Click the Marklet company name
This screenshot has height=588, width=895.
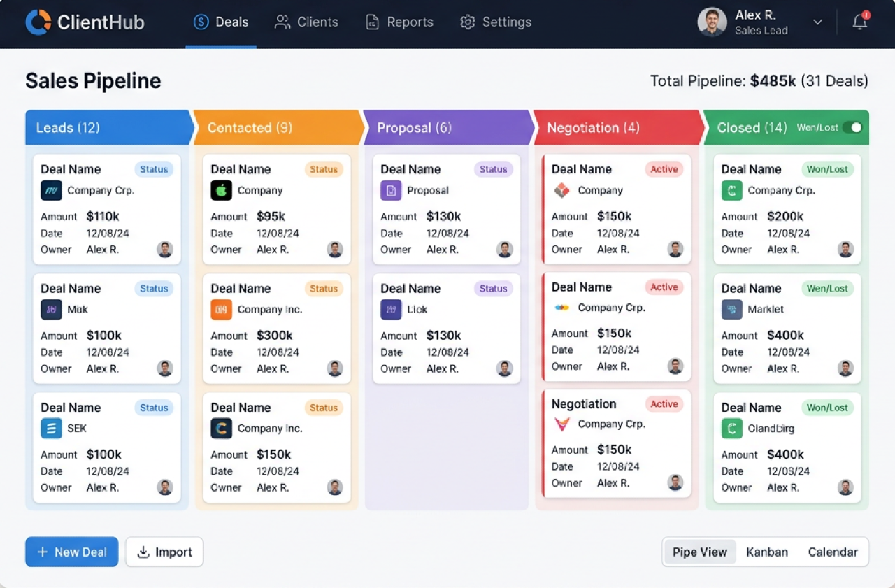click(766, 309)
